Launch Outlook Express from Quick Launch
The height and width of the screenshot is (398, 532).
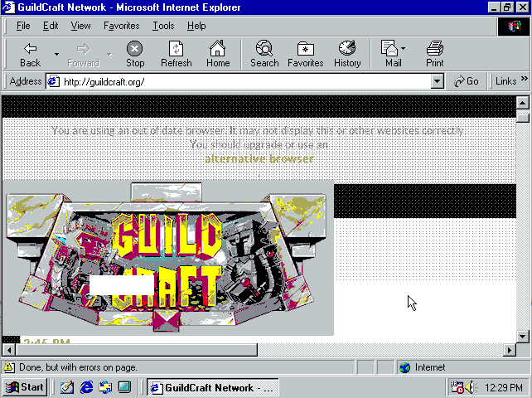(105, 387)
